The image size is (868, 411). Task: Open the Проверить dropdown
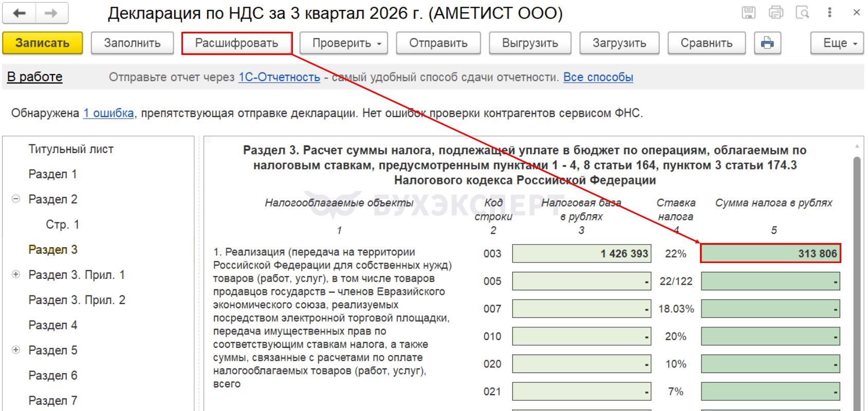tap(344, 43)
